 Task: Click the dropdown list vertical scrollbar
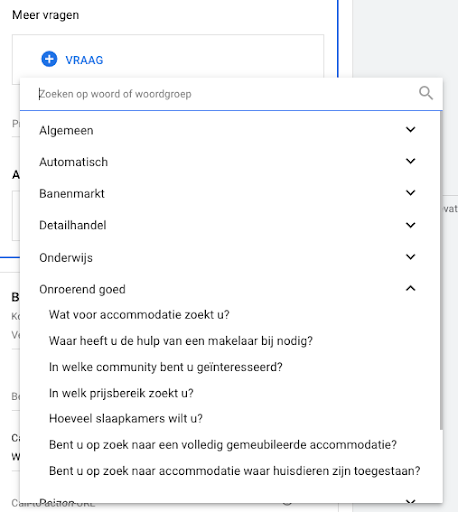point(441,270)
